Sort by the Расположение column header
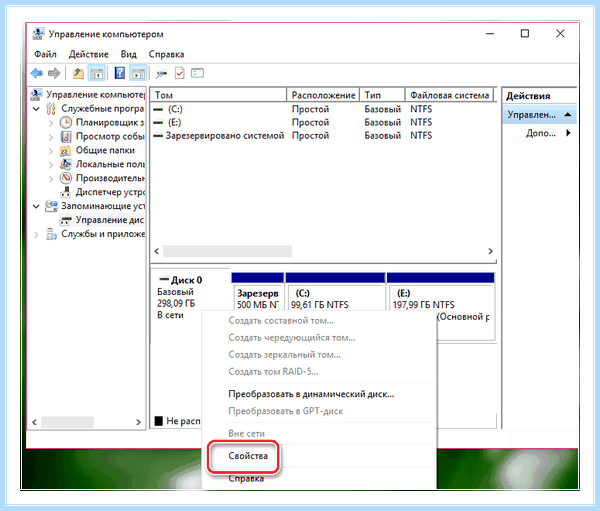The width and height of the screenshot is (600, 511). pyautogui.click(x=323, y=95)
